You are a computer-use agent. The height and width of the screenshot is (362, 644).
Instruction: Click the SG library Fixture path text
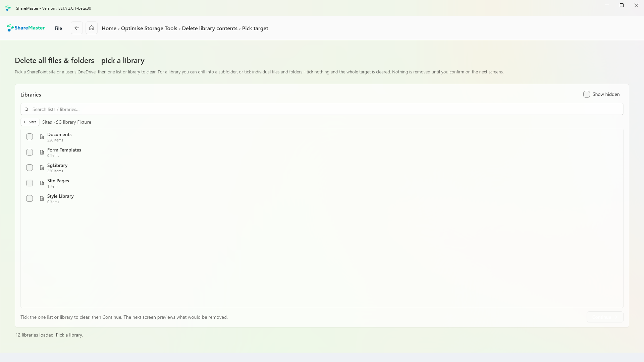tap(73, 122)
